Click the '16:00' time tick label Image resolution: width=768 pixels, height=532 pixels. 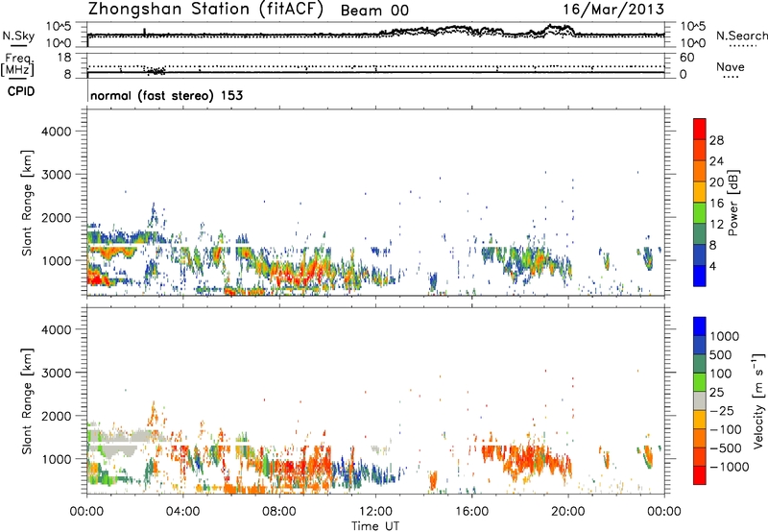471,512
